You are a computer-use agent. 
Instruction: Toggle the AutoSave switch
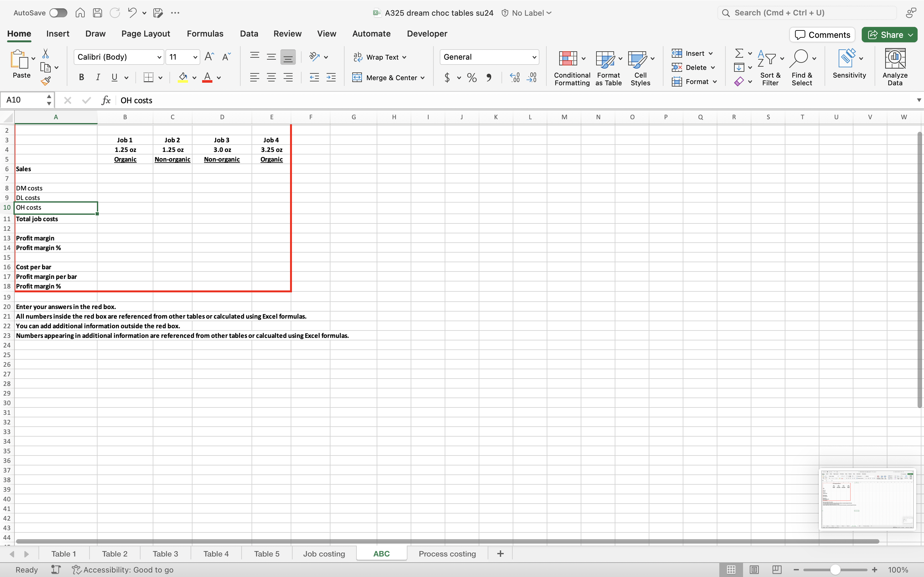[x=58, y=13]
